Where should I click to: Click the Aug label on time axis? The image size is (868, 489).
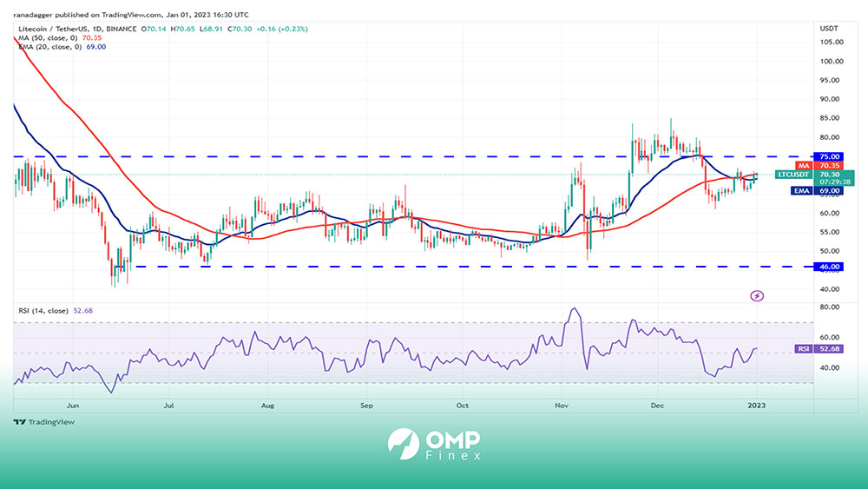267,406
